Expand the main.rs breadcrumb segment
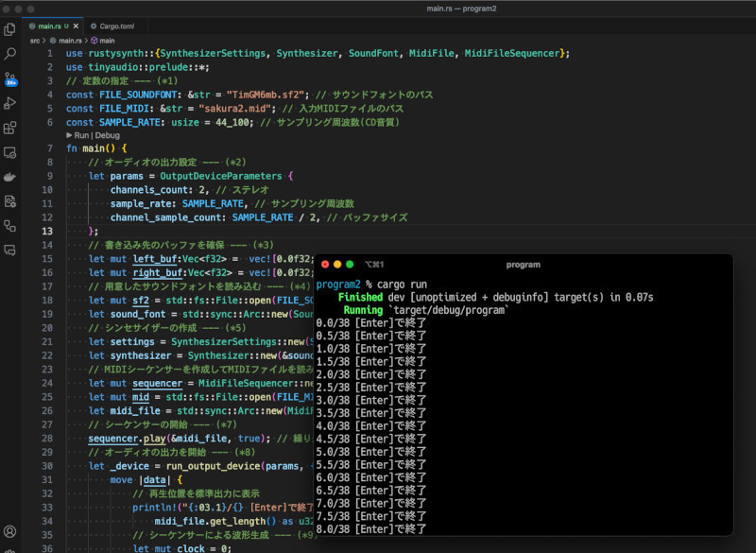The width and height of the screenshot is (756, 553). click(70, 41)
